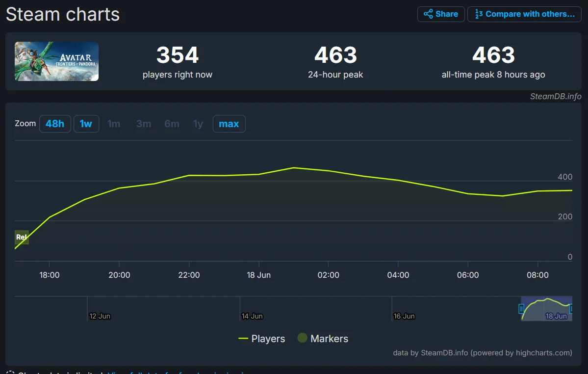Image resolution: width=588 pixels, height=374 pixels.
Task: Click the 1y zoom option
Action: click(x=198, y=124)
